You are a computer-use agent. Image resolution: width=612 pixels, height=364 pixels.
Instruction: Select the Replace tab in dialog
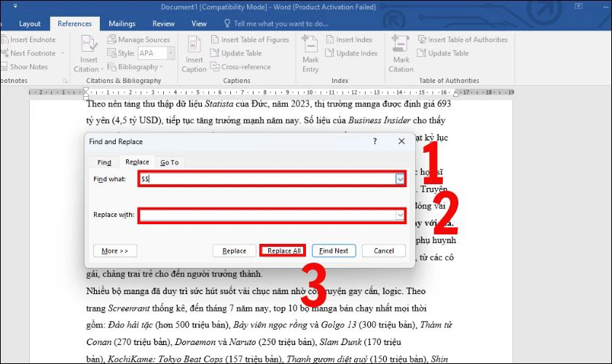coord(137,162)
